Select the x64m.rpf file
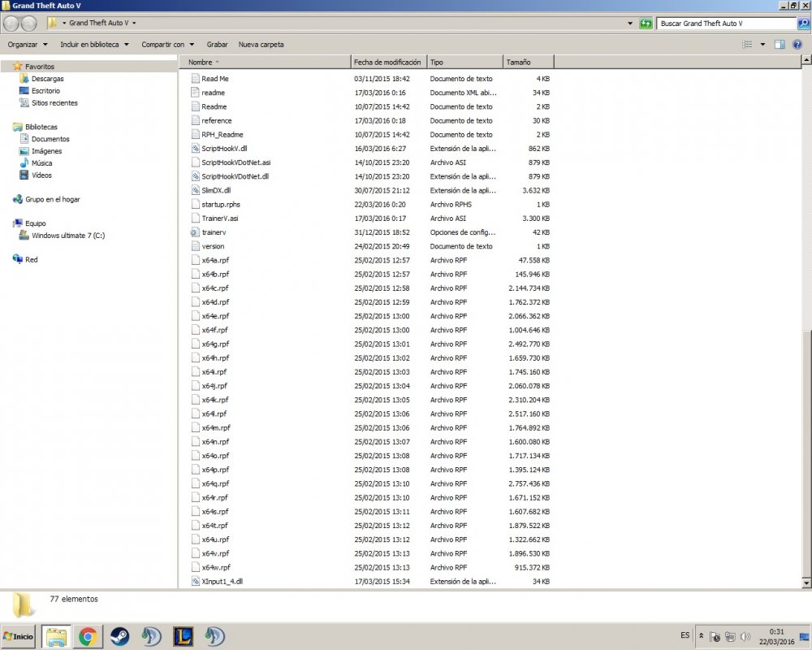 [x=216, y=428]
